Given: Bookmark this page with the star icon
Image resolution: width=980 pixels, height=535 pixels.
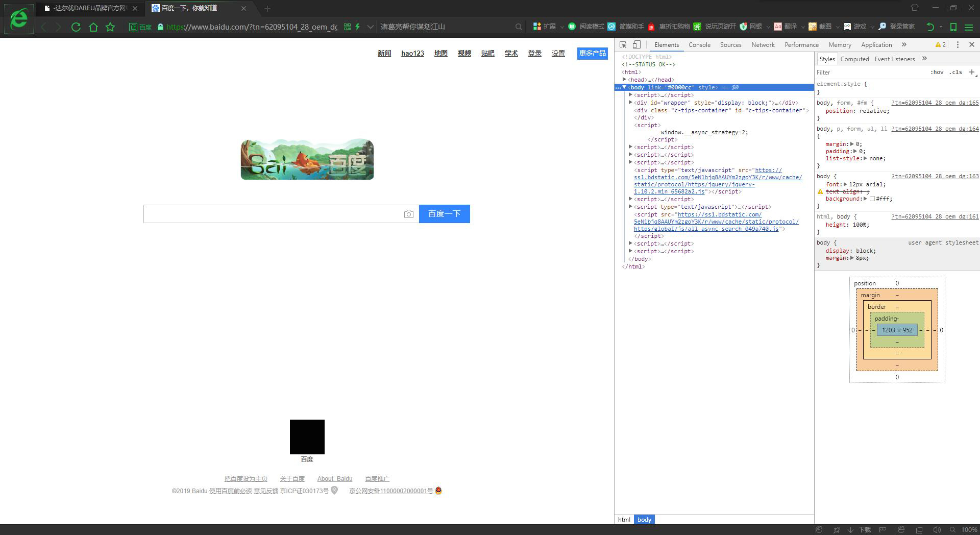Looking at the screenshot, I should (110, 27).
